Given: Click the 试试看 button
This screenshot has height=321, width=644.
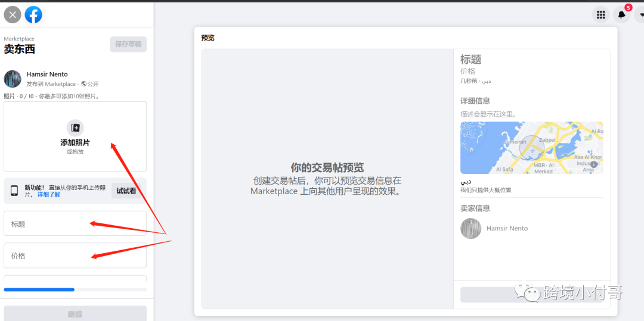Looking at the screenshot, I should point(126,191).
